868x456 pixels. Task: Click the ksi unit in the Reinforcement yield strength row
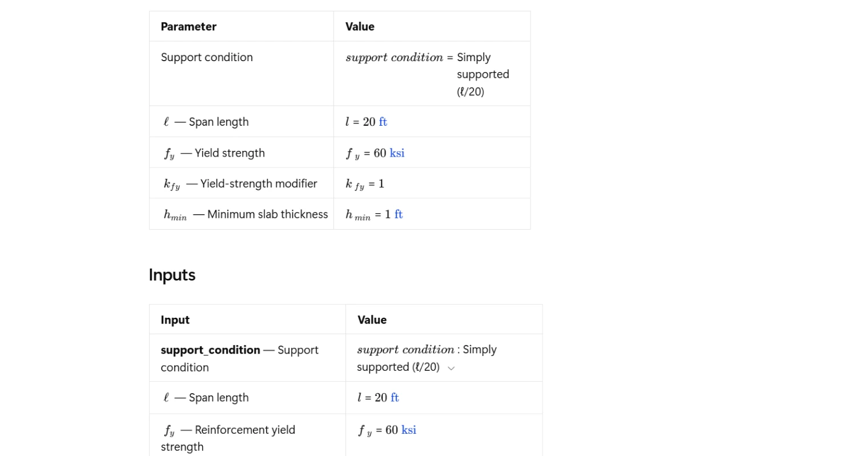pos(409,430)
